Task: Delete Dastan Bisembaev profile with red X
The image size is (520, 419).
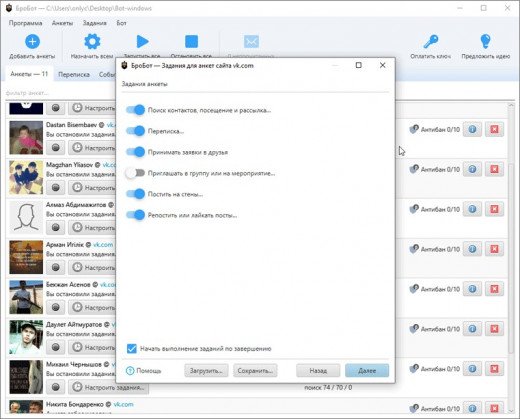Action: coord(494,129)
